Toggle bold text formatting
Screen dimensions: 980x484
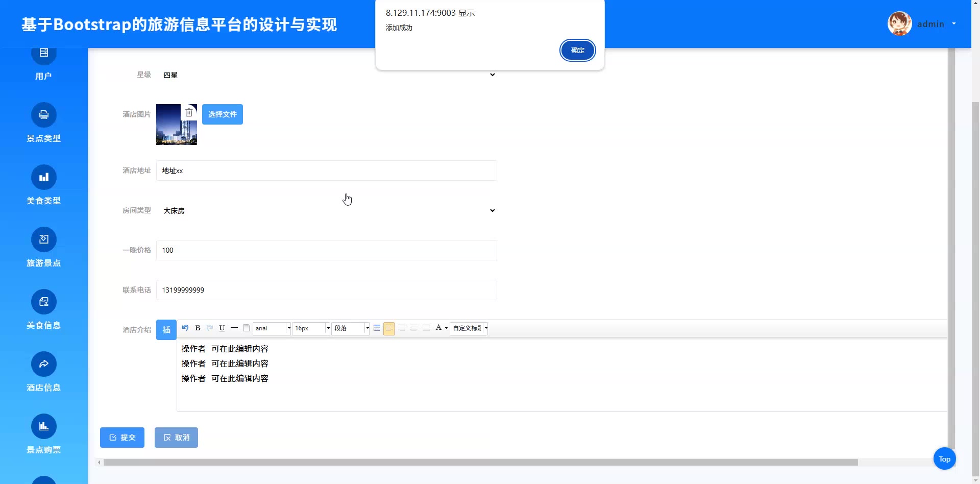198,328
